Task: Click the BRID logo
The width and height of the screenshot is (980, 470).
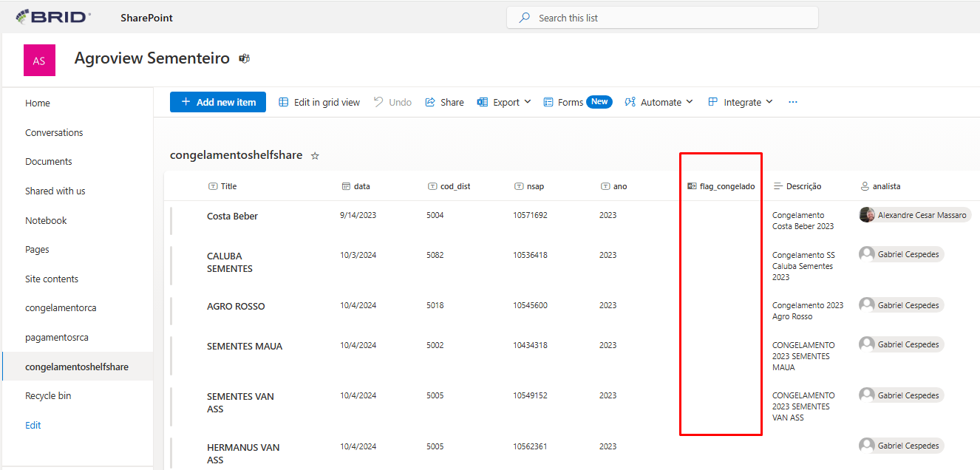Action: pyautogui.click(x=53, y=16)
